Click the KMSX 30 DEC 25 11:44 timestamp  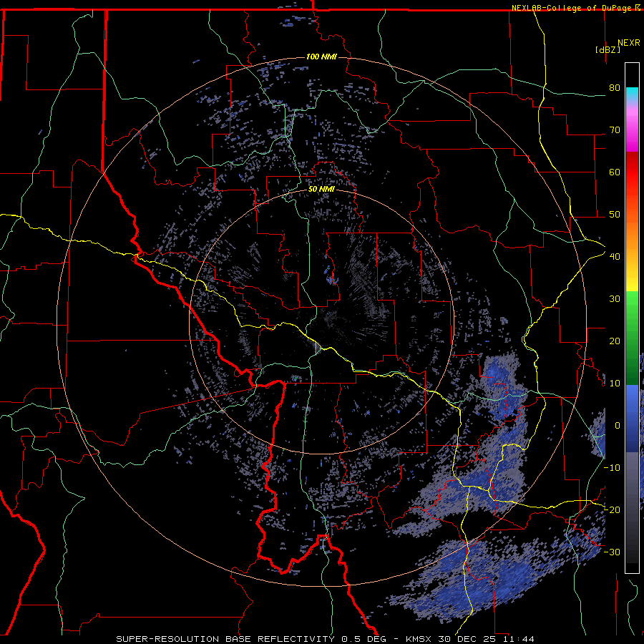[470, 639]
